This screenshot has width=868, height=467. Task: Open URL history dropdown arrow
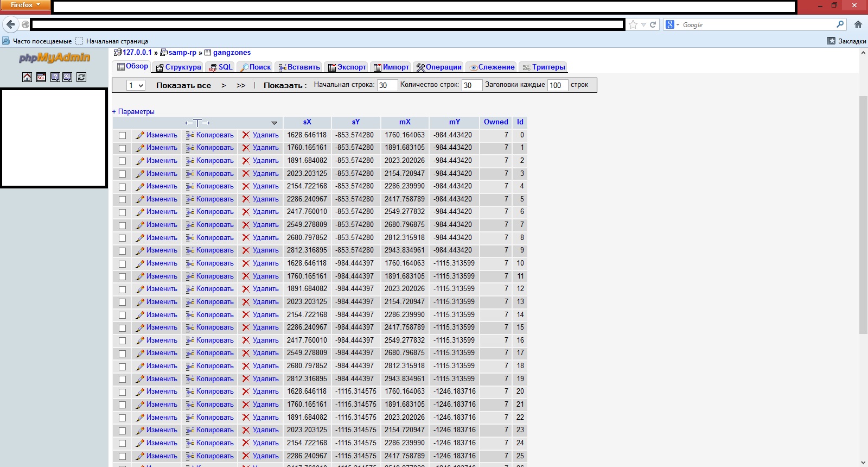point(643,24)
